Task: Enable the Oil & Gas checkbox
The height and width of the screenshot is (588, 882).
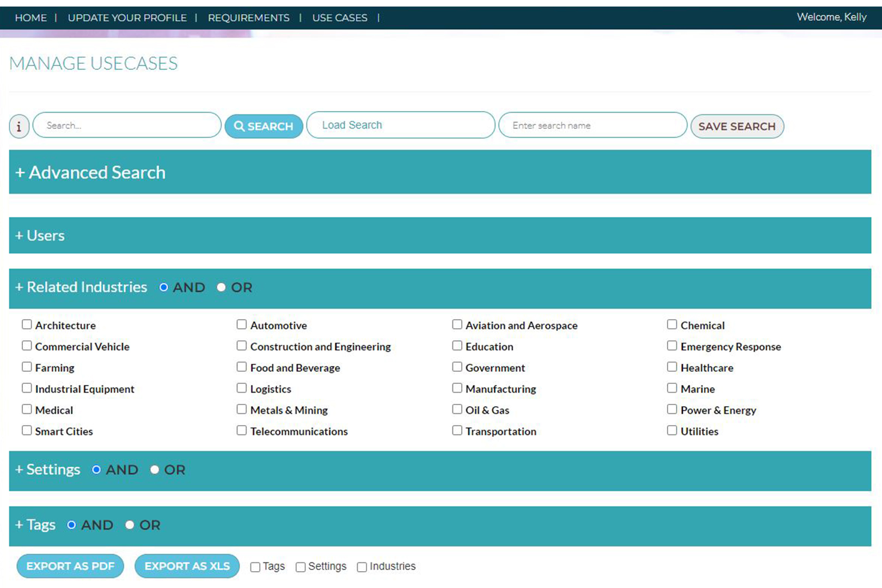Action: [457, 409]
